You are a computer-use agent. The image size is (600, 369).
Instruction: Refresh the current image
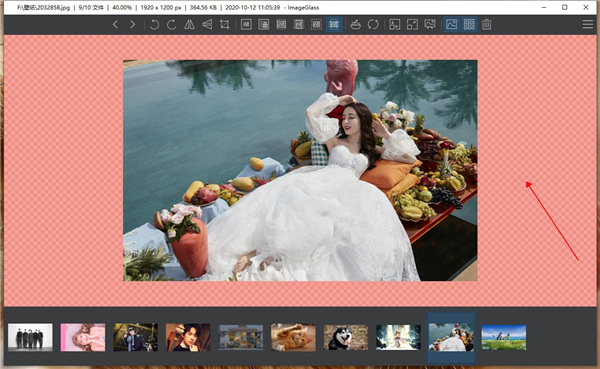tap(373, 24)
